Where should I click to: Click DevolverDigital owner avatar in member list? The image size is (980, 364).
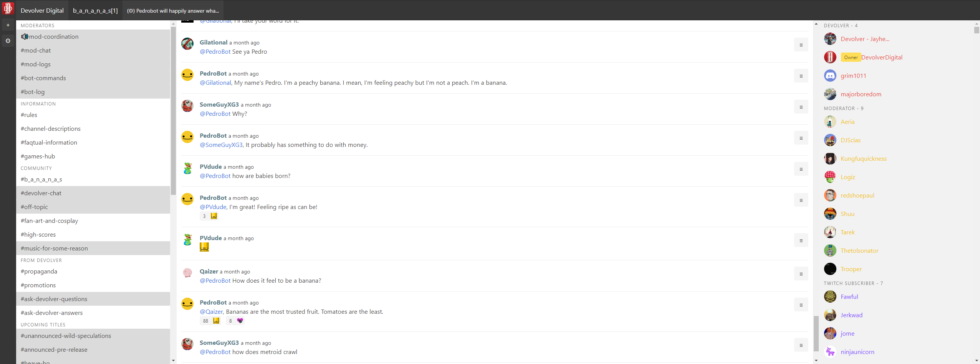pos(830,57)
